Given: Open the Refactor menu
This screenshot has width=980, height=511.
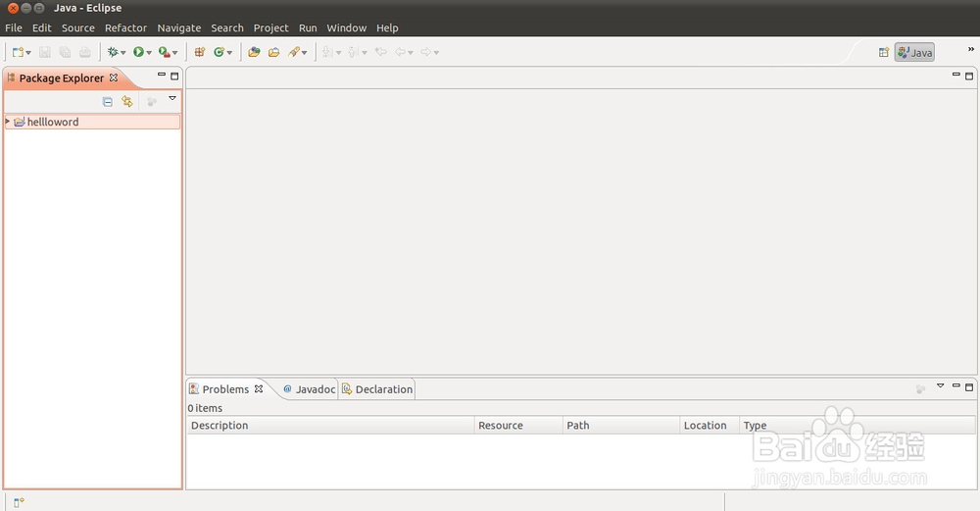Looking at the screenshot, I should pyautogui.click(x=125, y=28).
